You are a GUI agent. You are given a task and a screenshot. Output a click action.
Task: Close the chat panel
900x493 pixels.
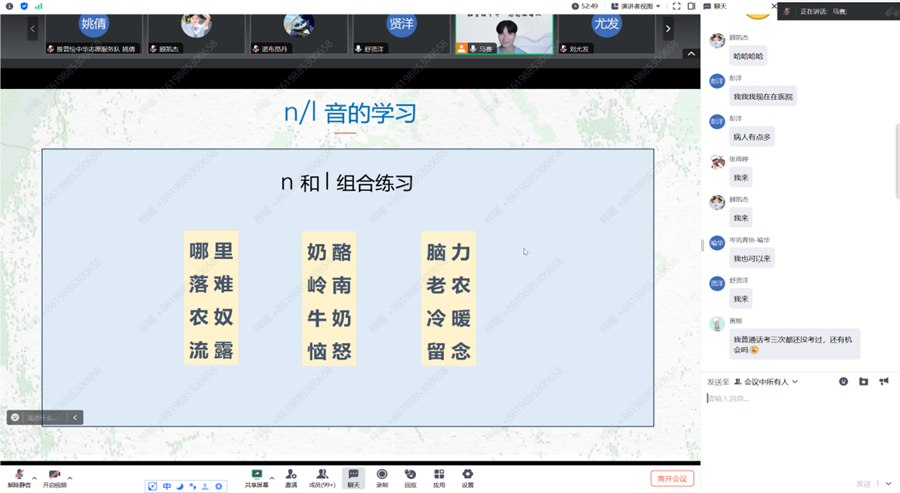click(773, 6)
